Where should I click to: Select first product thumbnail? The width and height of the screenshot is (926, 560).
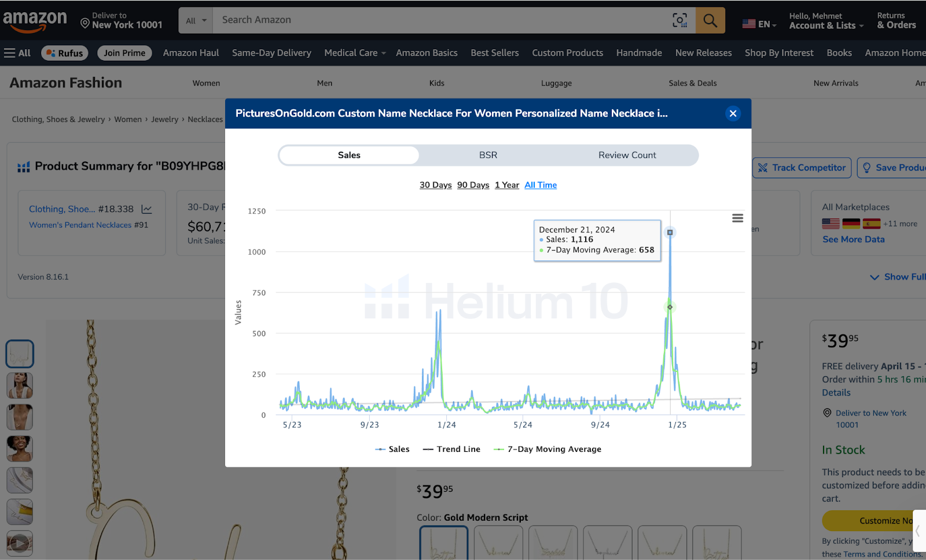(x=20, y=353)
